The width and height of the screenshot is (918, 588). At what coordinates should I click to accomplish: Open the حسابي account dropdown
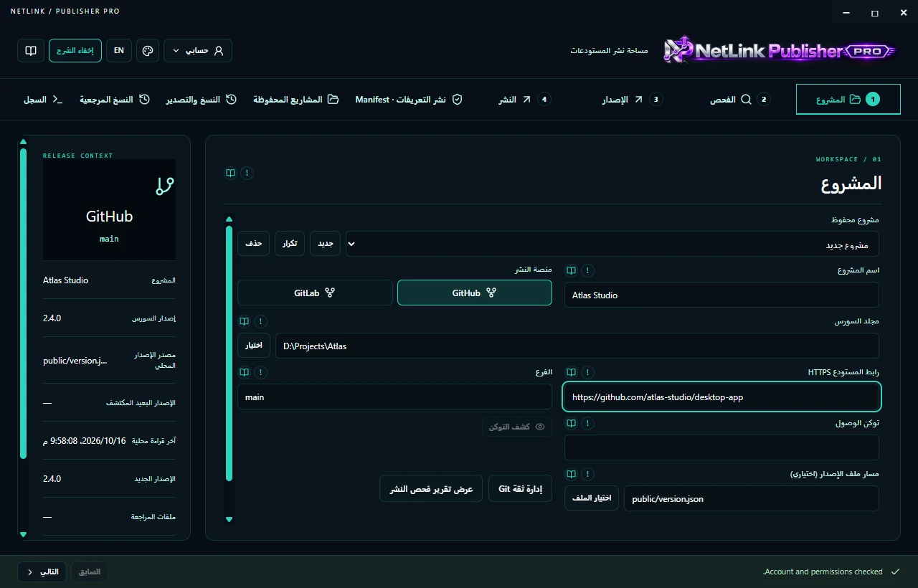pyautogui.click(x=198, y=51)
